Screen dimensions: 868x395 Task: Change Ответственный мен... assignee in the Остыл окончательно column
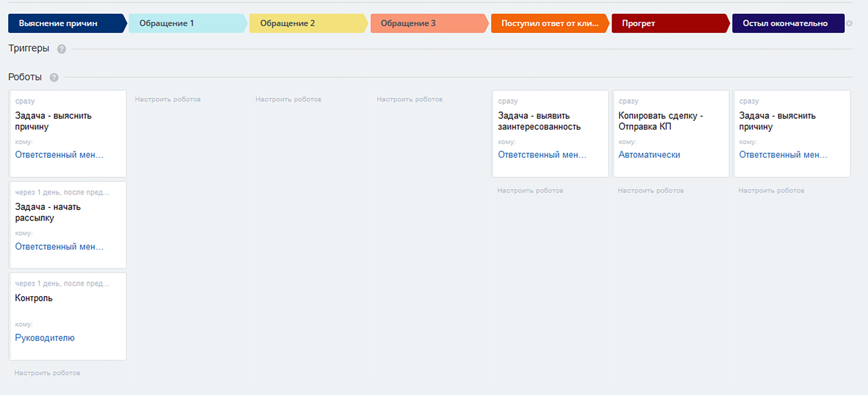coord(783,155)
